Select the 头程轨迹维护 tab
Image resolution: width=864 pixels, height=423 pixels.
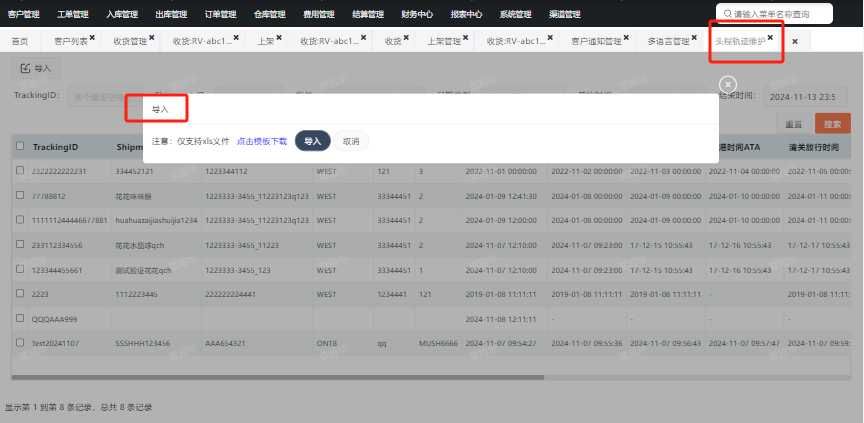coord(740,41)
